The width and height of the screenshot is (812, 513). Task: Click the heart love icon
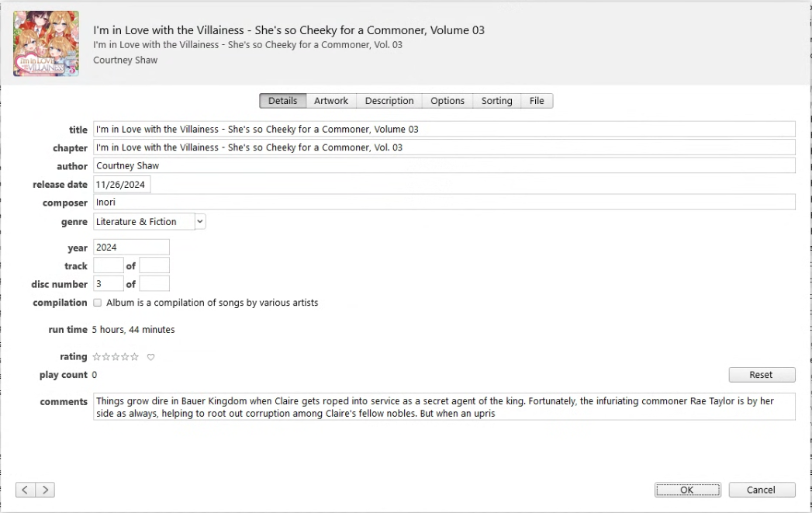150,357
